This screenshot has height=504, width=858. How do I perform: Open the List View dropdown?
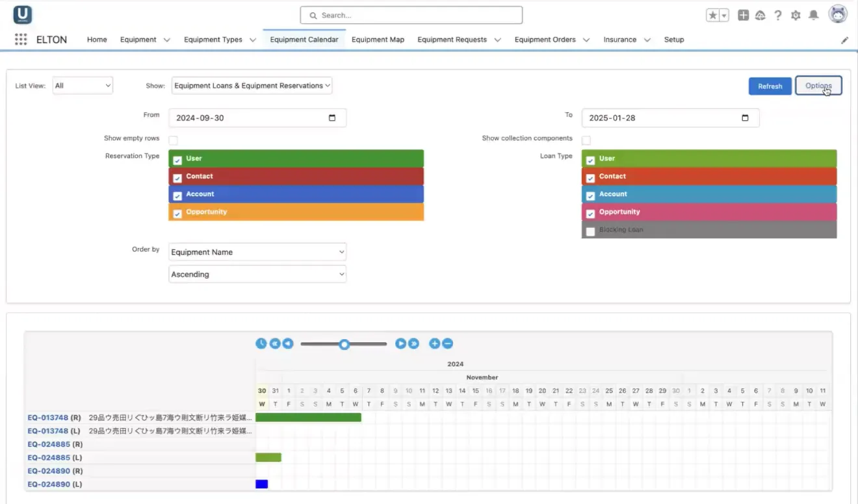point(83,86)
